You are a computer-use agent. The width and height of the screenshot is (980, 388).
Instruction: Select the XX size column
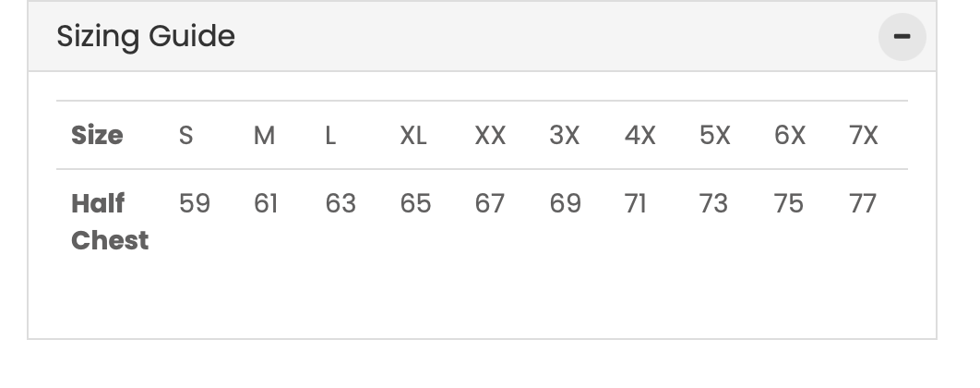click(490, 136)
